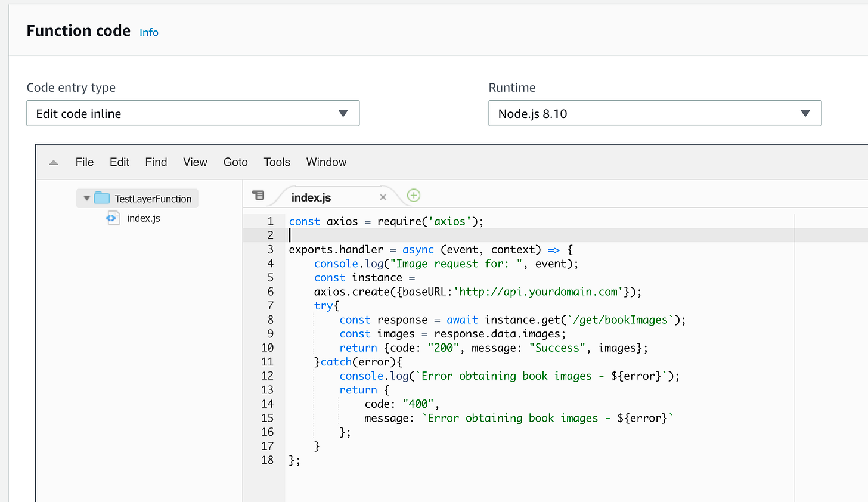Open the Tools menu
This screenshot has height=502, width=868.
point(277,162)
